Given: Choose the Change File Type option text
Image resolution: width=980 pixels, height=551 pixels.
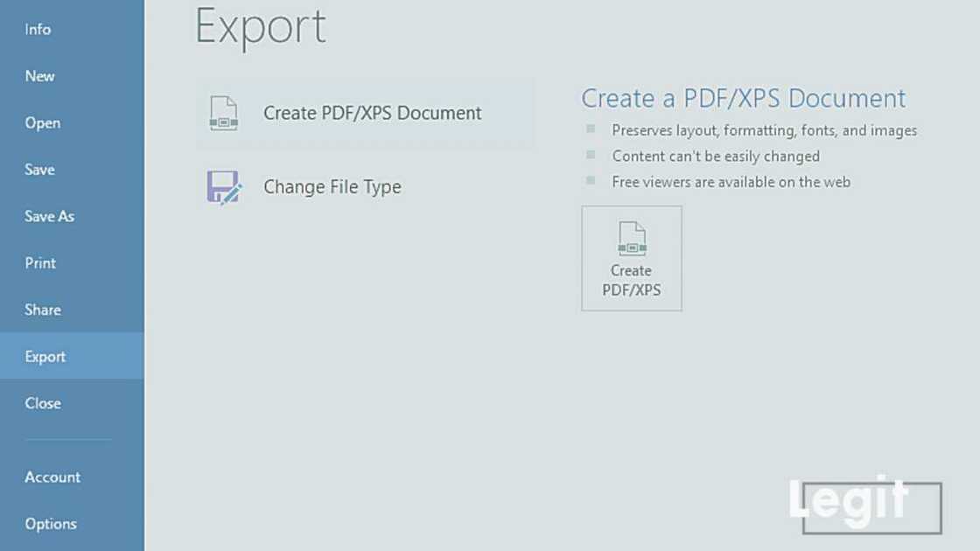Looking at the screenshot, I should tap(332, 187).
